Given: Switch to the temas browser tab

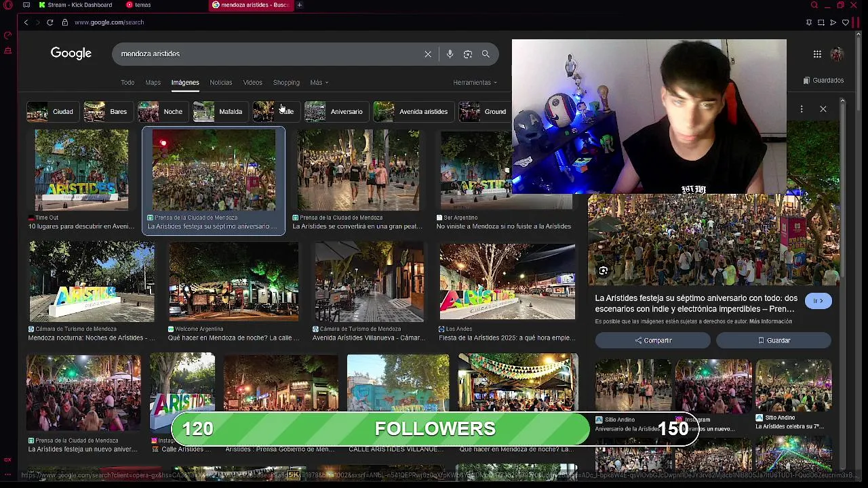Looking at the screenshot, I should (x=139, y=5).
